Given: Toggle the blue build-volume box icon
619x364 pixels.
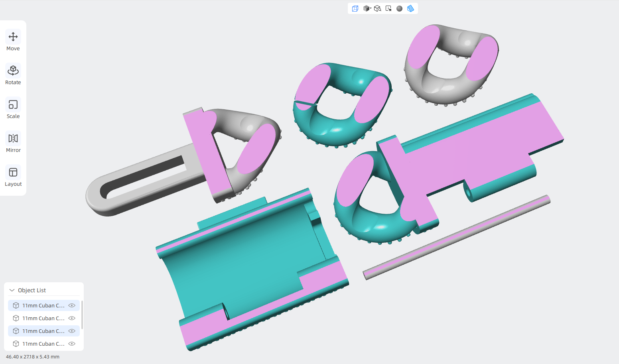Looking at the screenshot, I should click(355, 8).
